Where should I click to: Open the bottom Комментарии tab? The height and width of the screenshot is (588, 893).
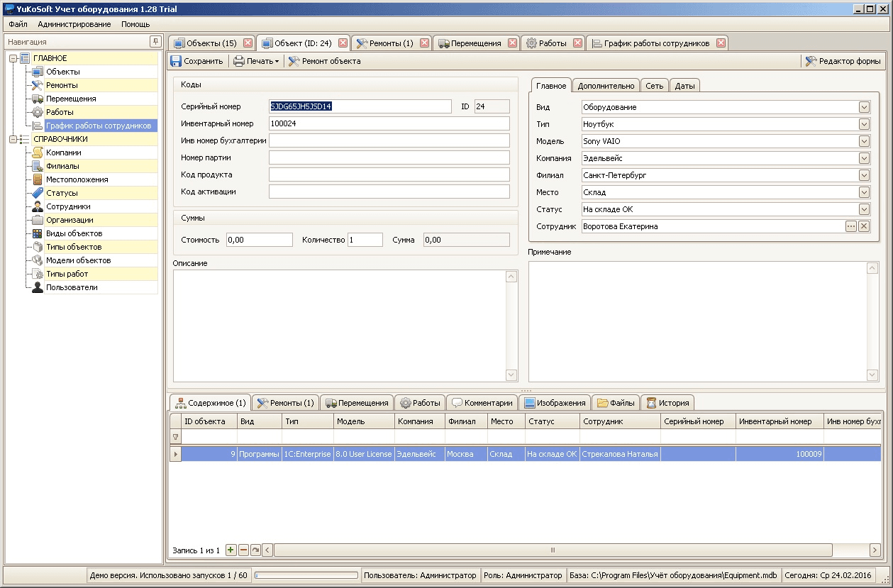tap(482, 403)
